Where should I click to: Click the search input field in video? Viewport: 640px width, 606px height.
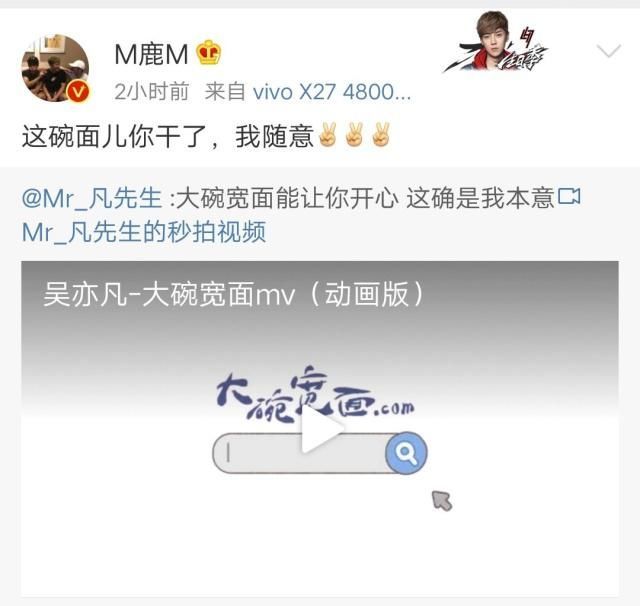tap(300, 453)
